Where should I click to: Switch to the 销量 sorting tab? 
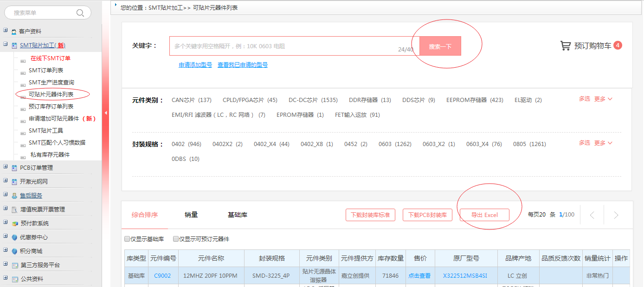pyautogui.click(x=191, y=215)
